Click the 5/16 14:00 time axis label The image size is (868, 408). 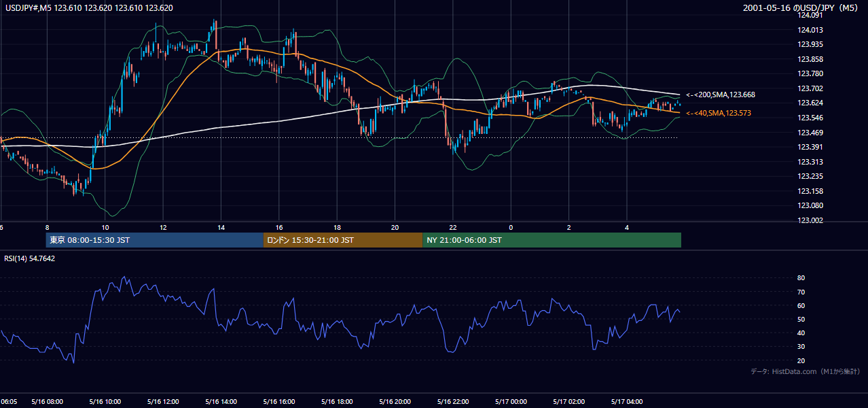pos(221,402)
